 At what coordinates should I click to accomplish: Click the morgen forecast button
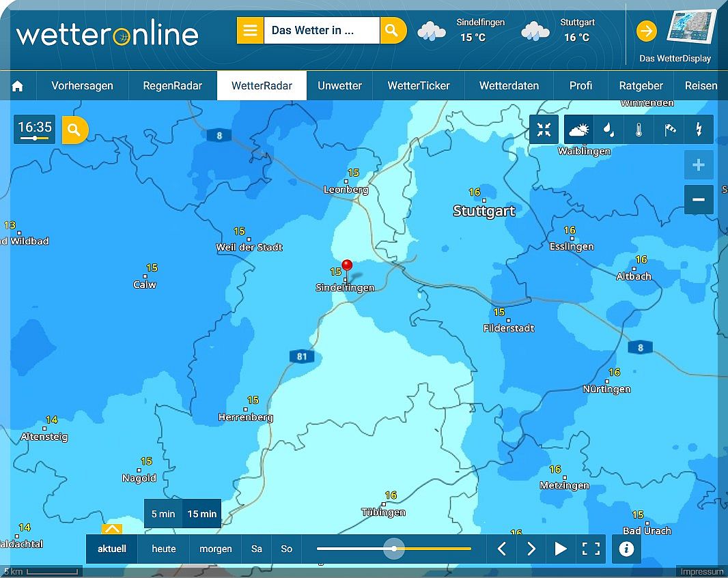tap(215, 549)
